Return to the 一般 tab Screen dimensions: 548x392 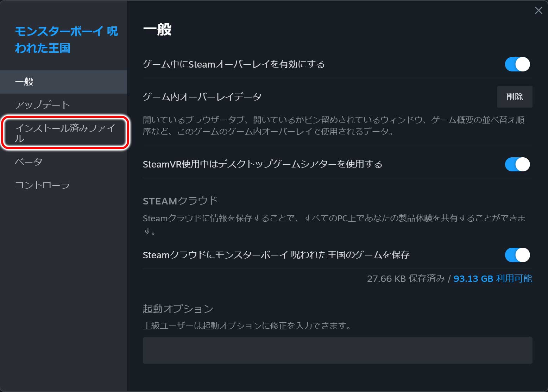pos(24,82)
